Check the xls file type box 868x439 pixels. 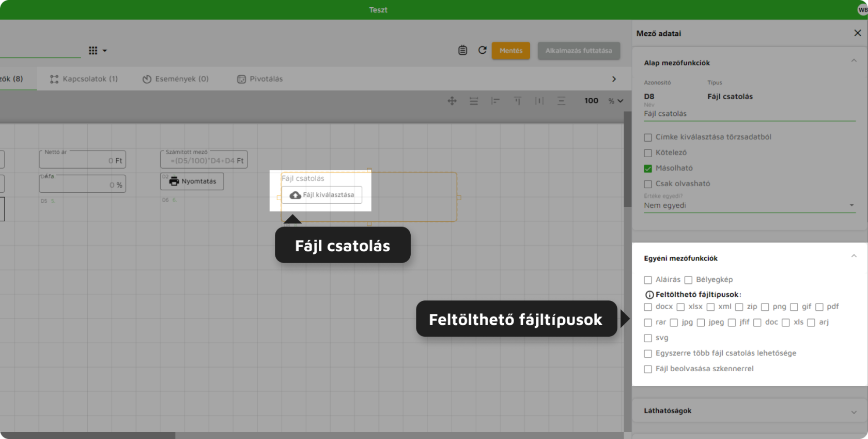tap(786, 323)
